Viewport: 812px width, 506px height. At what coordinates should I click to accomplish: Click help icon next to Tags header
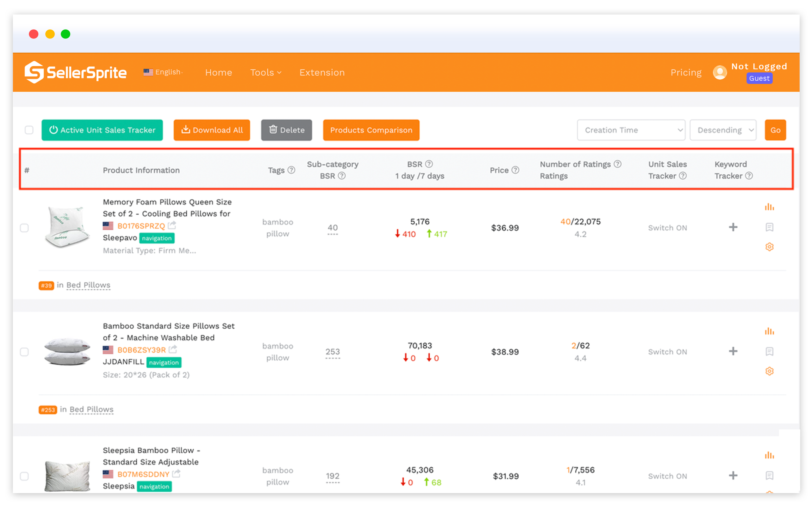pos(291,170)
